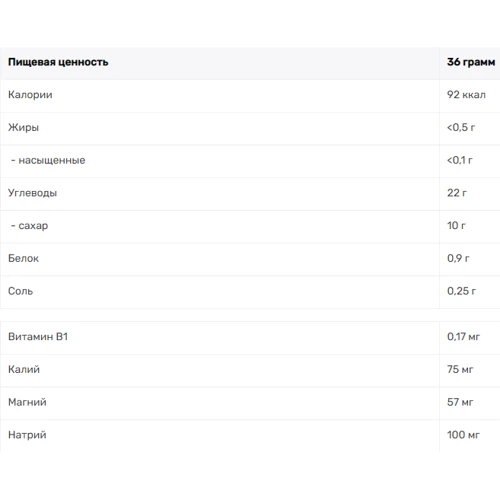Select the 10 г sugar value

coord(456,226)
